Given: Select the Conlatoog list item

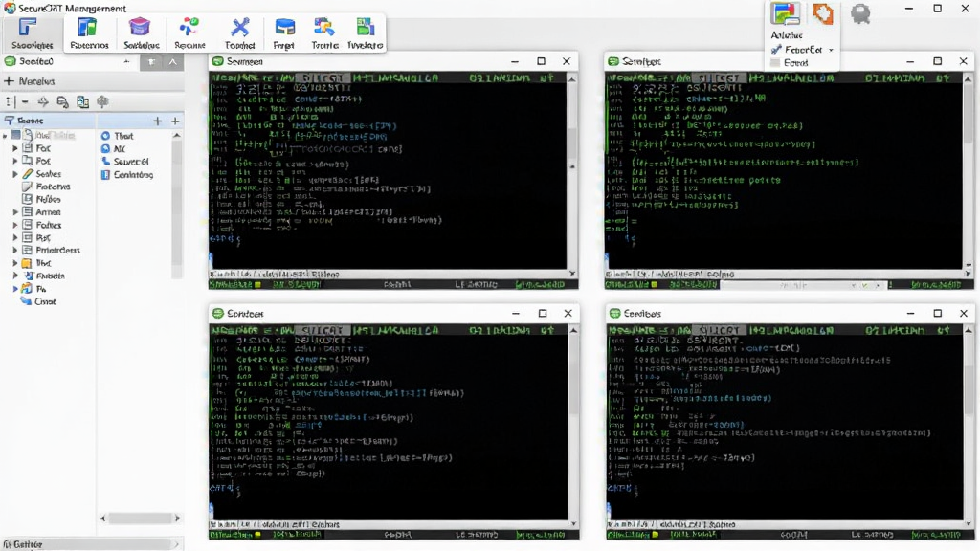Looking at the screenshot, I should 127,175.
